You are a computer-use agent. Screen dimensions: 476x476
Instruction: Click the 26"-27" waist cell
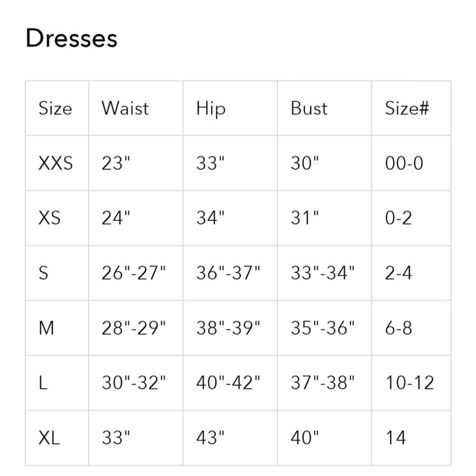pos(133,273)
